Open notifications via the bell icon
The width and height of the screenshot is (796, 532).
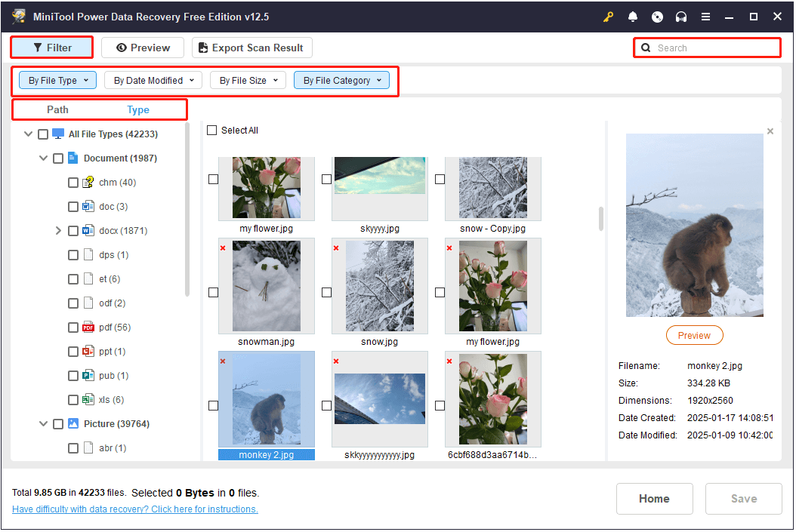tap(633, 16)
